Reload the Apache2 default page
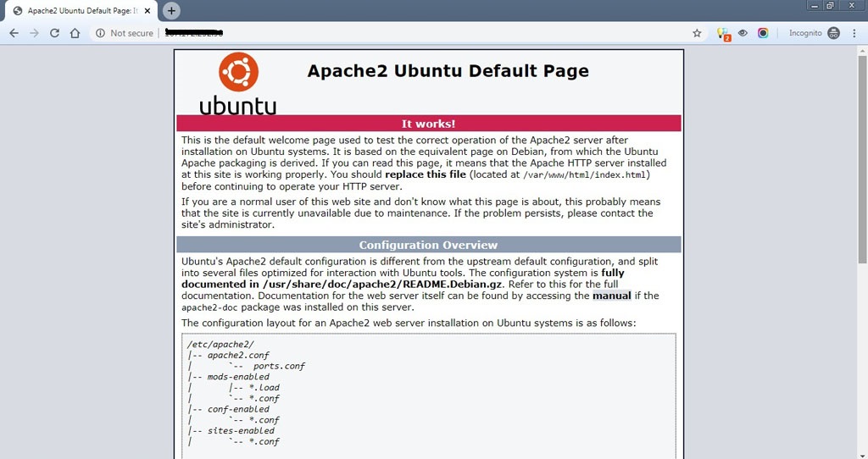 pos(54,33)
